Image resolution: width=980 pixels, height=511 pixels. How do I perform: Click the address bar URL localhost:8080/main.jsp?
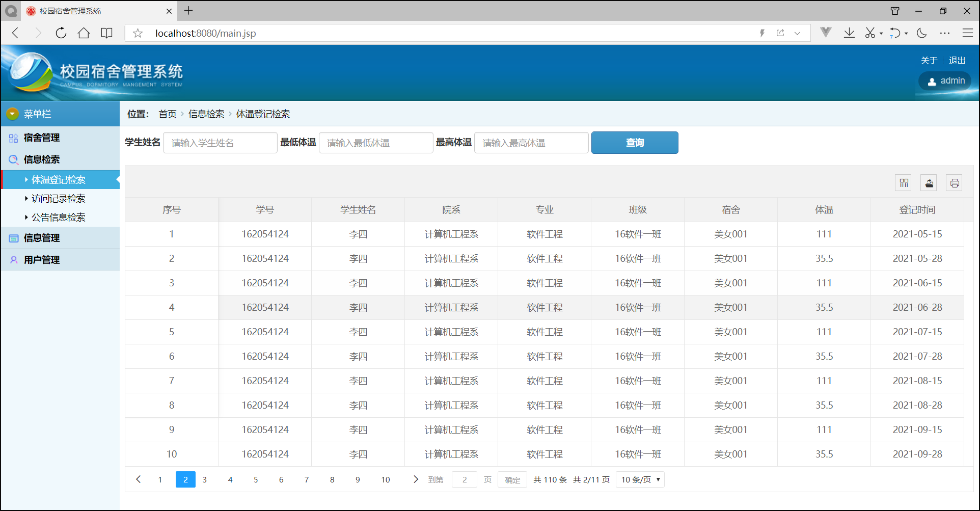[206, 33]
